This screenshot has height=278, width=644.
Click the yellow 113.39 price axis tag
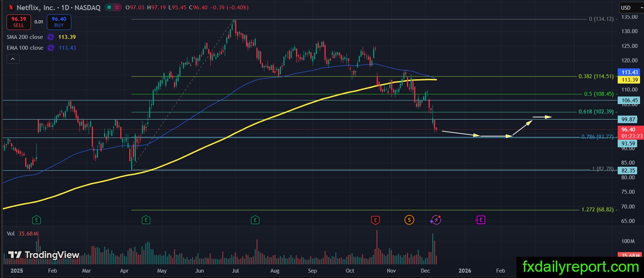[630, 80]
